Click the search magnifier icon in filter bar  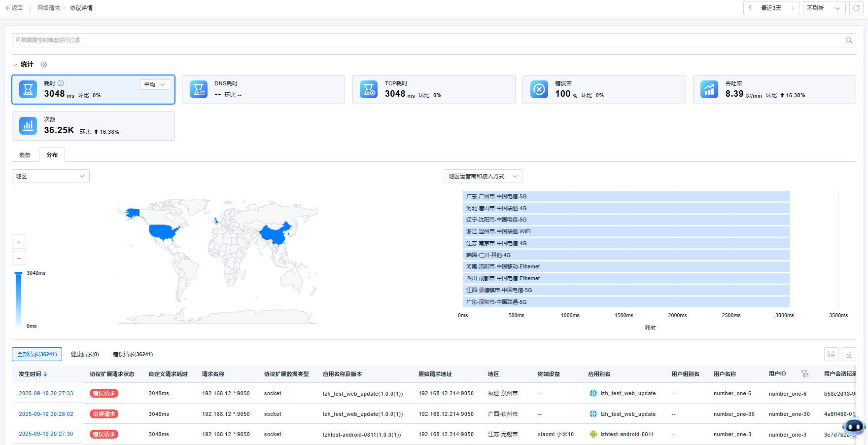[x=849, y=40]
